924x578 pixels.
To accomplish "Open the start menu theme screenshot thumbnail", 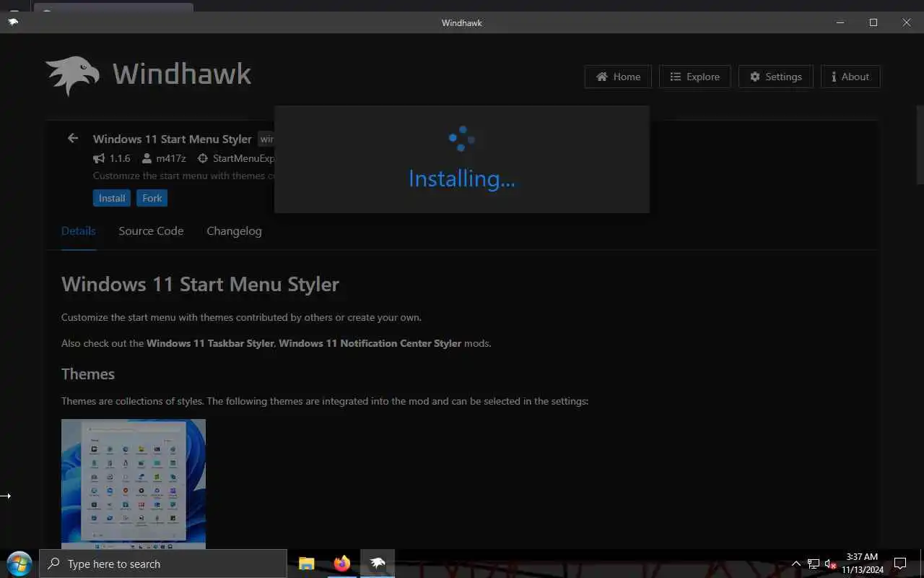I will [134, 484].
